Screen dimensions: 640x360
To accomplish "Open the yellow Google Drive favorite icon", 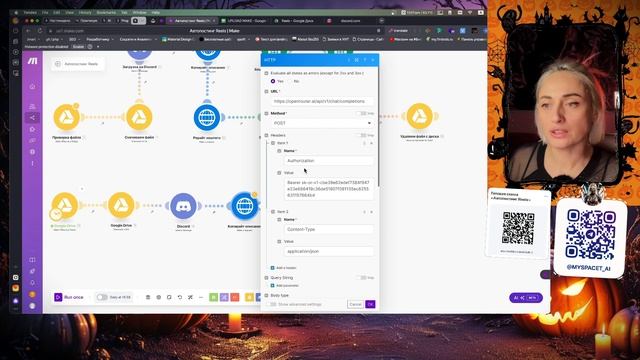I will pyautogui.click(x=249, y=297).
